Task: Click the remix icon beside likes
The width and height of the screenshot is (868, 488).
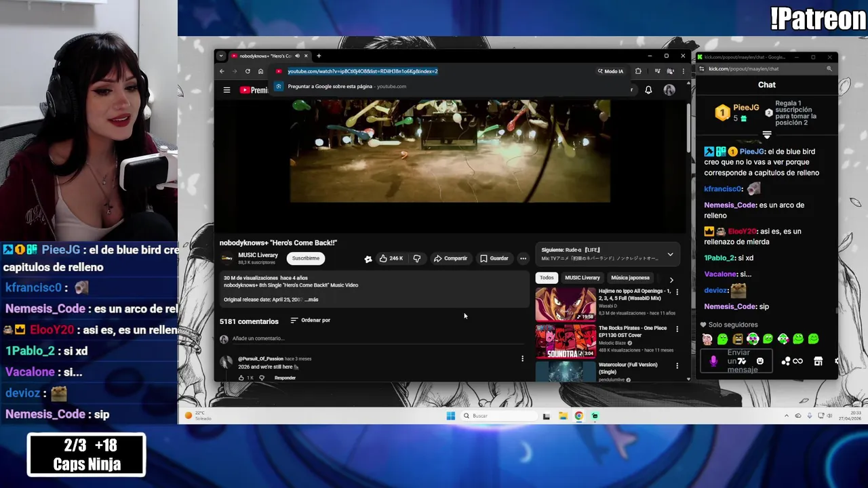Action: [368, 258]
